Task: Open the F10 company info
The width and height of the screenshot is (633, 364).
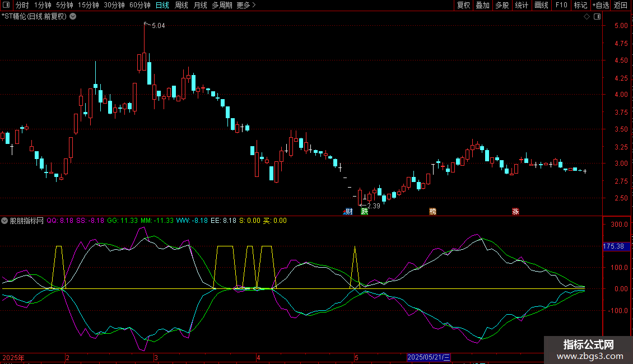Action: coord(561,5)
